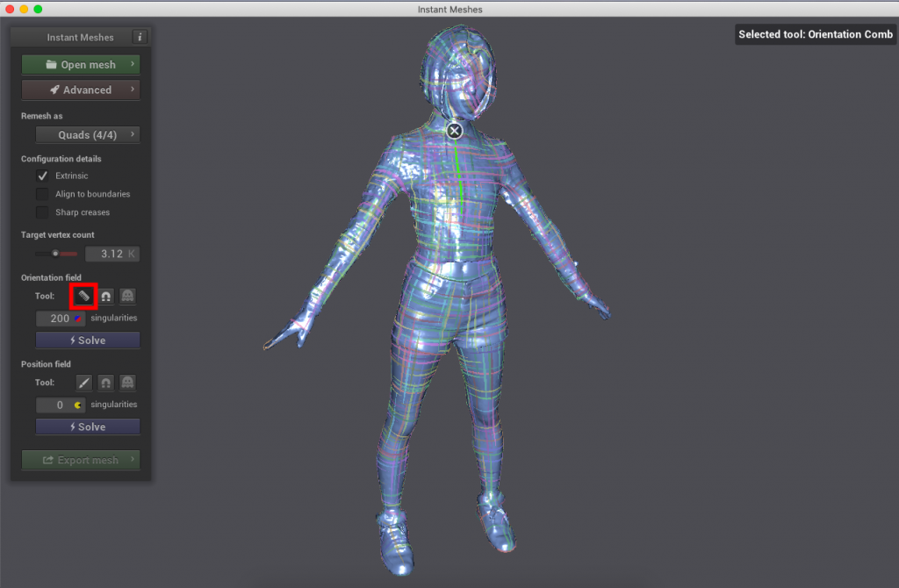Viewport: 899px width, 588px height.
Task: Select the Position field scare ghost tool
Action: tap(127, 383)
